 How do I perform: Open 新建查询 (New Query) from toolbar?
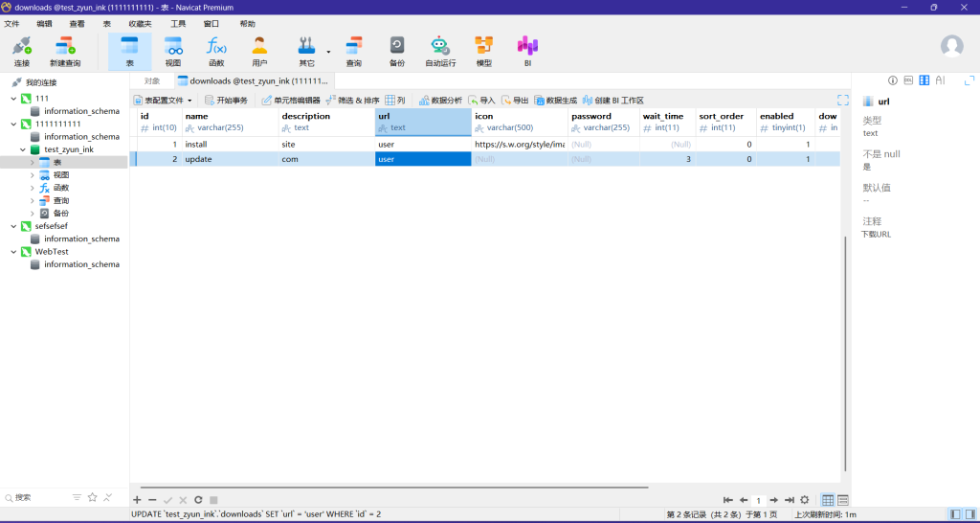pos(65,51)
